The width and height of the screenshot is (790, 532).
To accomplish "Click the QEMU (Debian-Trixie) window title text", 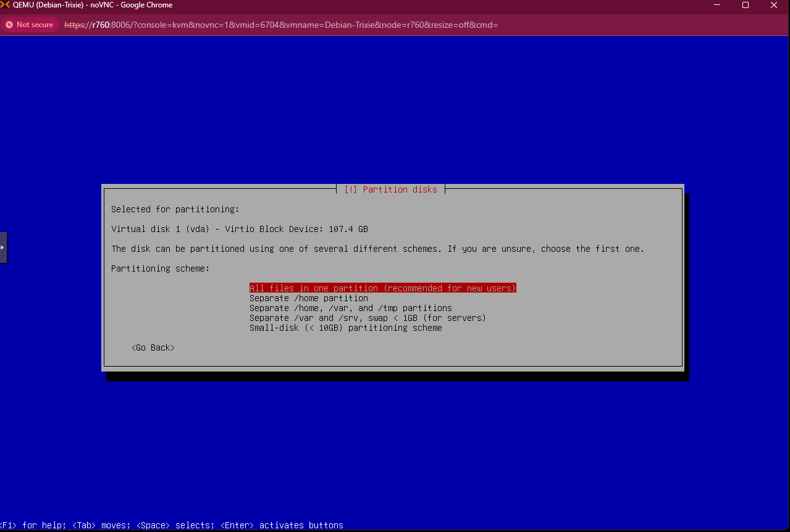I will (x=93, y=5).
